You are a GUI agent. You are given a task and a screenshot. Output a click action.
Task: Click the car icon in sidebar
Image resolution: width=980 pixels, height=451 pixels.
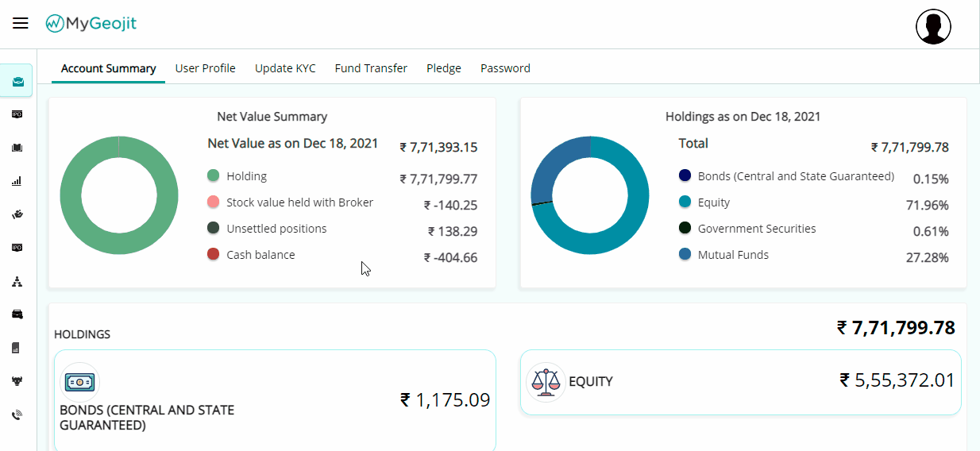[x=17, y=314]
